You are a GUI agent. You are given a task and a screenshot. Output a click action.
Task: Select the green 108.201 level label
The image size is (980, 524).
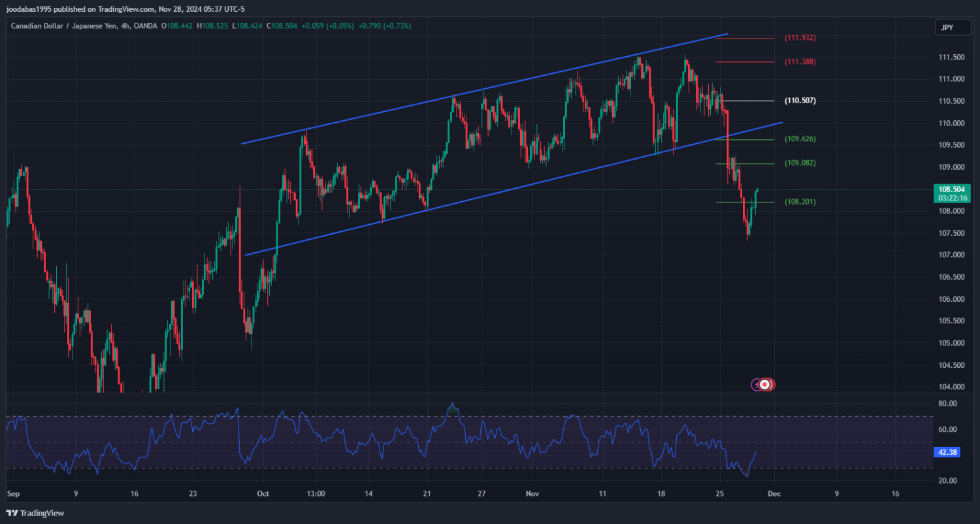(x=800, y=202)
